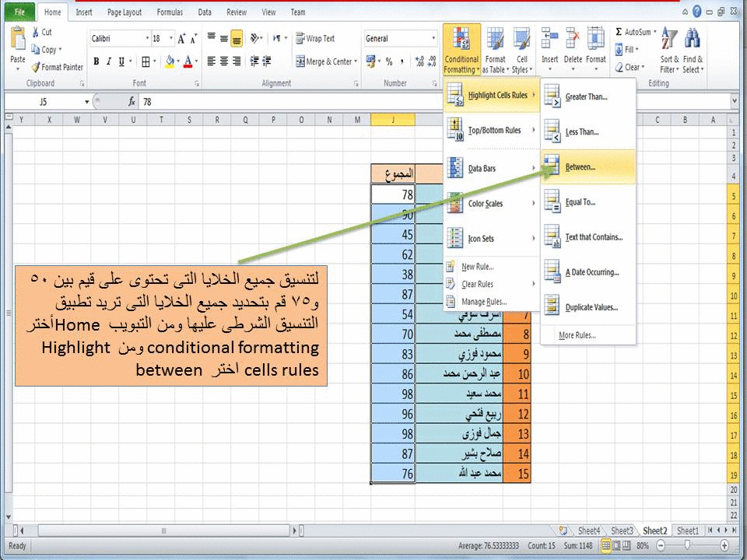Click Manage Rules in the menu
The image size is (747, 560).
pyautogui.click(x=485, y=302)
